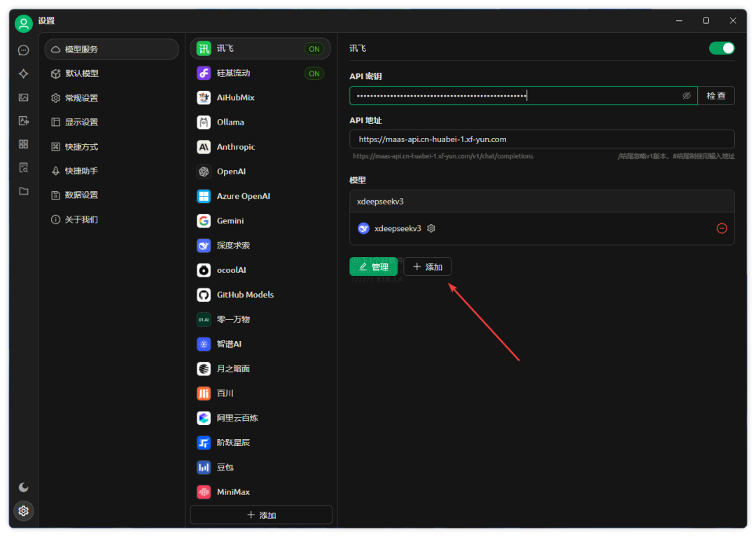Open the translate sidebar icon
Image resolution: width=756 pixels, height=537 pixels.
point(24,120)
